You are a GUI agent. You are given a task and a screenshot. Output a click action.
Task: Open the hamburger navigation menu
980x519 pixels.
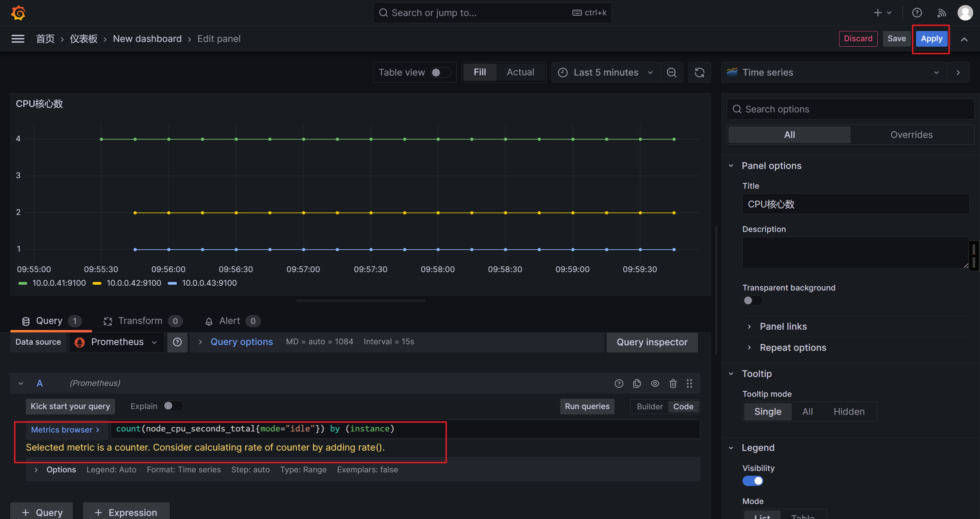point(18,39)
